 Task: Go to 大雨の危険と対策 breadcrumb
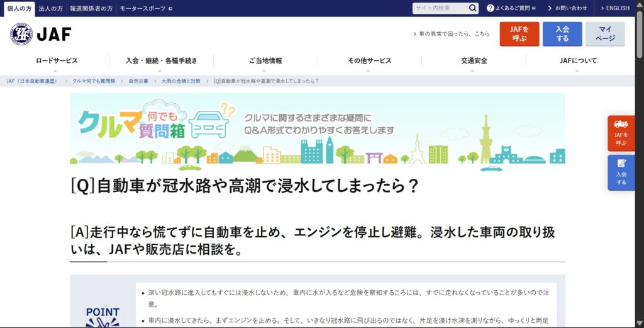click(181, 81)
